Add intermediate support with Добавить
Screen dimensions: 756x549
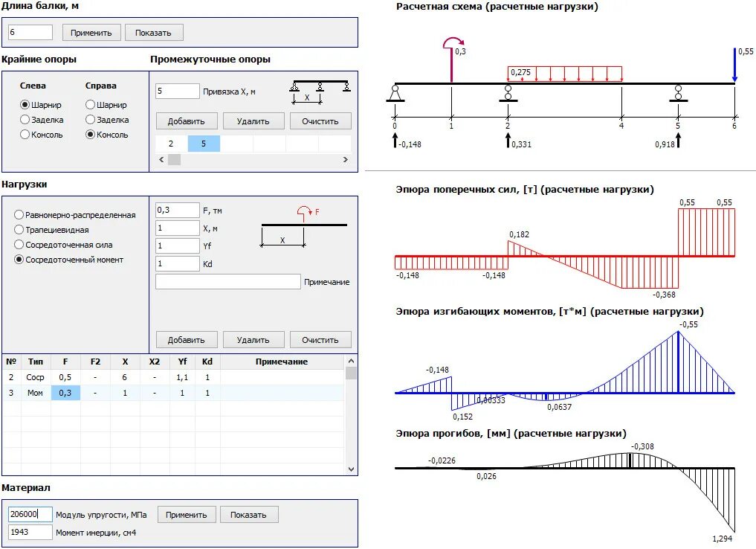pyautogui.click(x=187, y=121)
